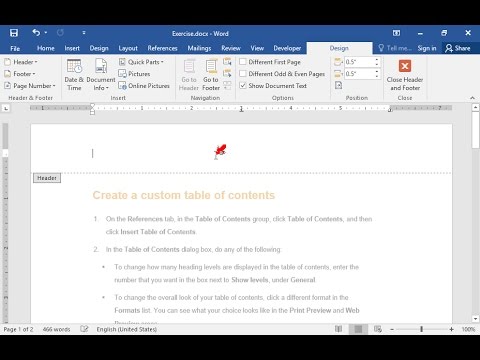480x360 pixels.
Task: Click inside the header text area
Action: tap(241, 153)
